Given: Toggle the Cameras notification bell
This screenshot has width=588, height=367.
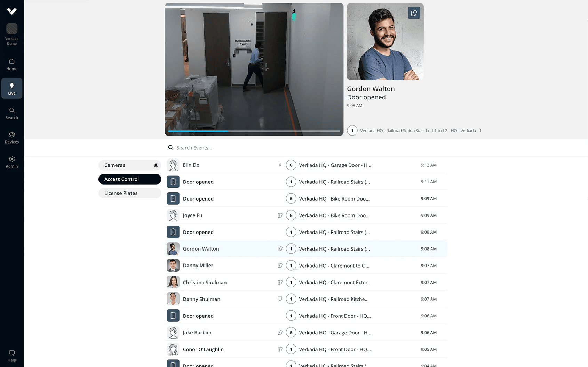Looking at the screenshot, I should 156,165.
